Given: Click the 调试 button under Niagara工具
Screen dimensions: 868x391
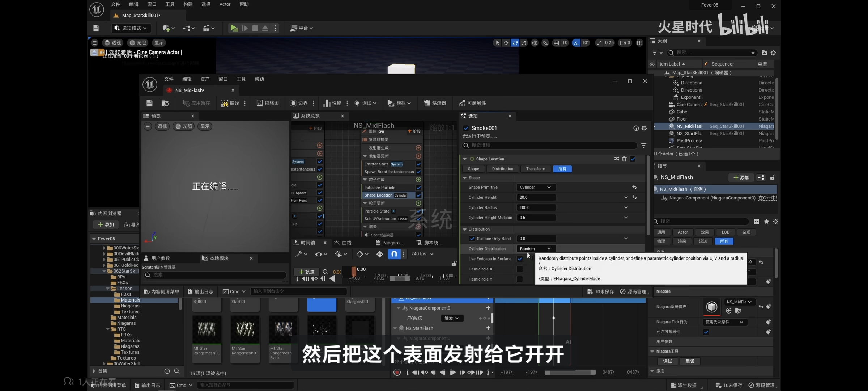Looking at the screenshot, I should point(667,361).
